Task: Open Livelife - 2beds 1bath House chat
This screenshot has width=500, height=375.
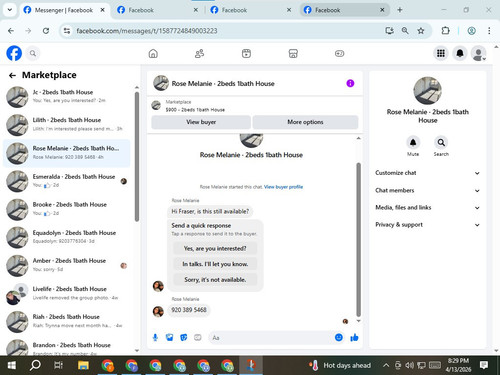Action: coord(67,293)
